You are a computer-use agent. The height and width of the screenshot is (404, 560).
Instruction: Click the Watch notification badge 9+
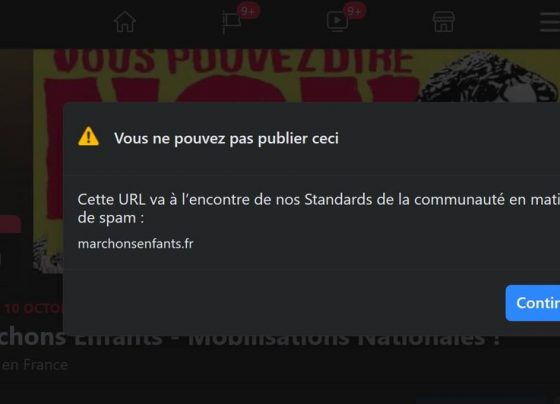pyautogui.click(x=354, y=11)
